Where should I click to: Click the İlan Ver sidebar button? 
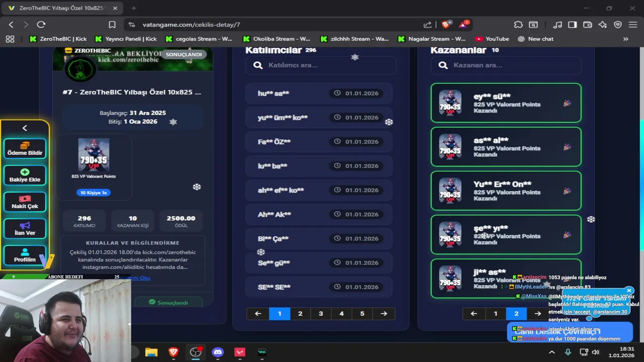[x=25, y=228]
